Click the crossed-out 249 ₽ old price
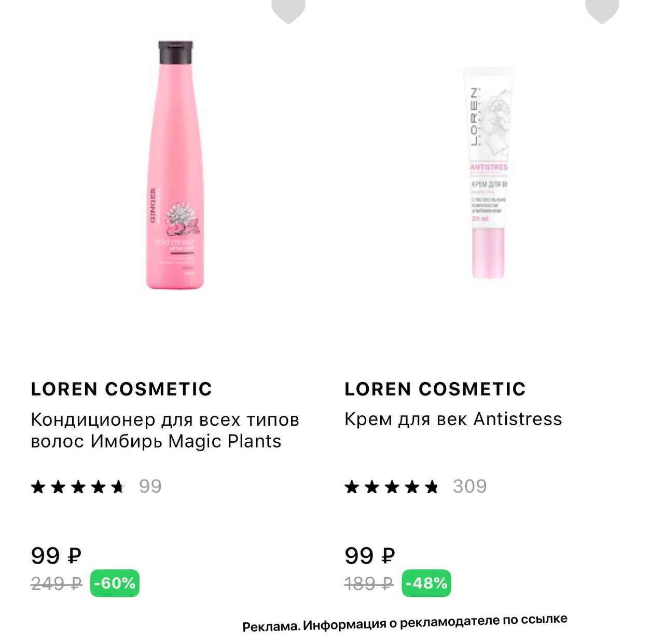The height and width of the screenshot is (644, 664). coord(57,584)
